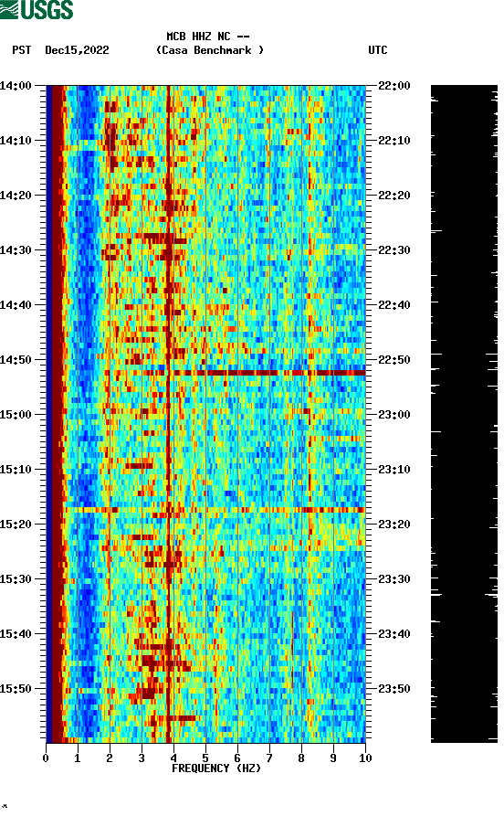Click the 4 Hz frequency tick label
This screenshot has width=504, height=816.
pyautogui.click(x=173, y=758)
